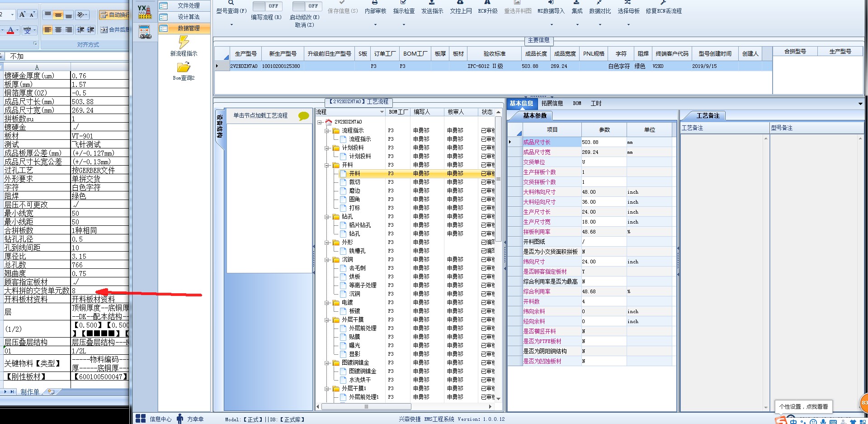Open dropdown arrow under 数据对比
Image resolution: width=868 pixels, height=424 pixels.
[600, 24]
